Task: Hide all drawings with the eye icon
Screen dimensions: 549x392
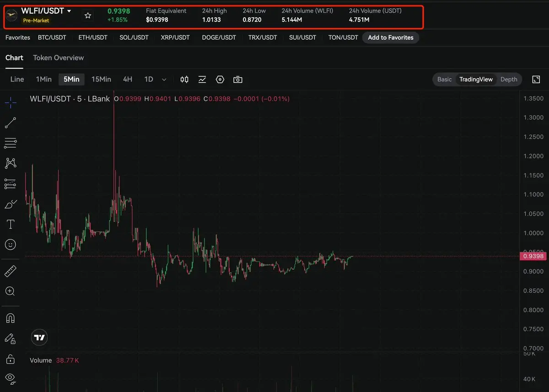Action: pyautogui.click(x=11, y=378)
